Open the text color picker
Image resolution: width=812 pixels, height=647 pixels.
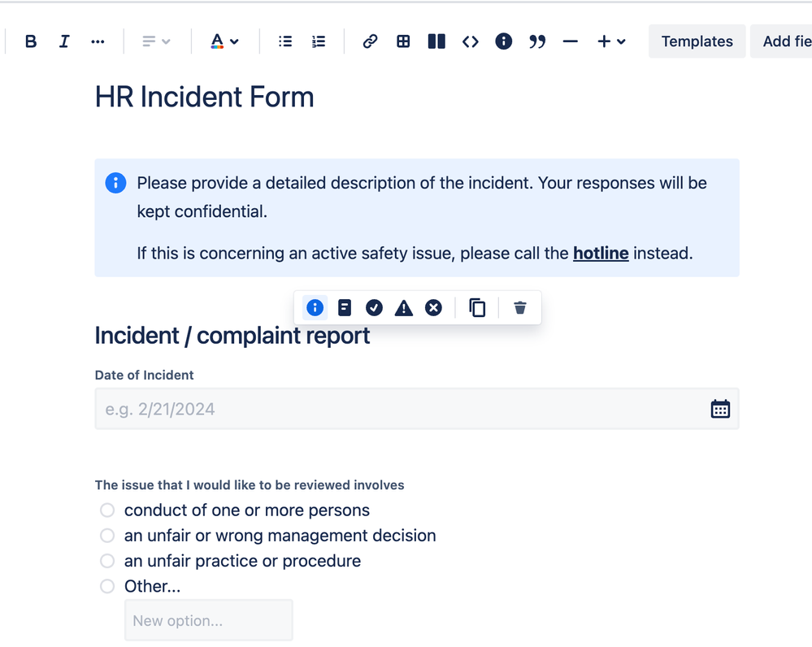[x=224, y=41]
